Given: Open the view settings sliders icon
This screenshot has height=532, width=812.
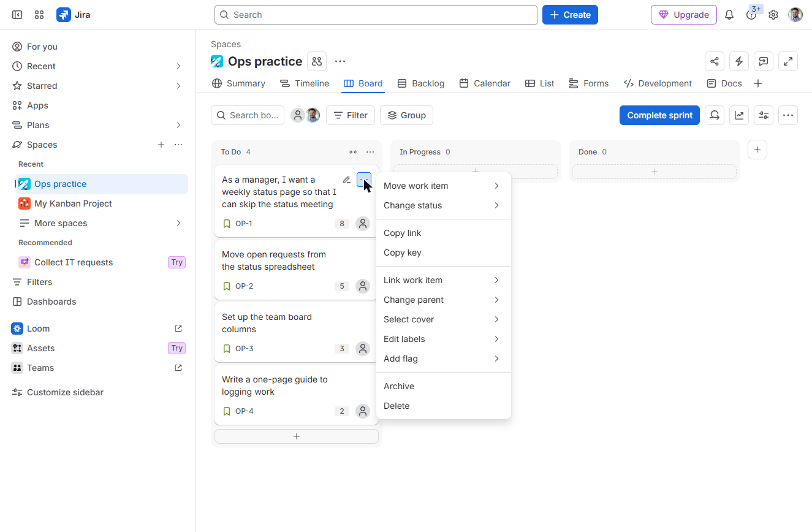Looking at the screenshot, I should pos(764,115).
